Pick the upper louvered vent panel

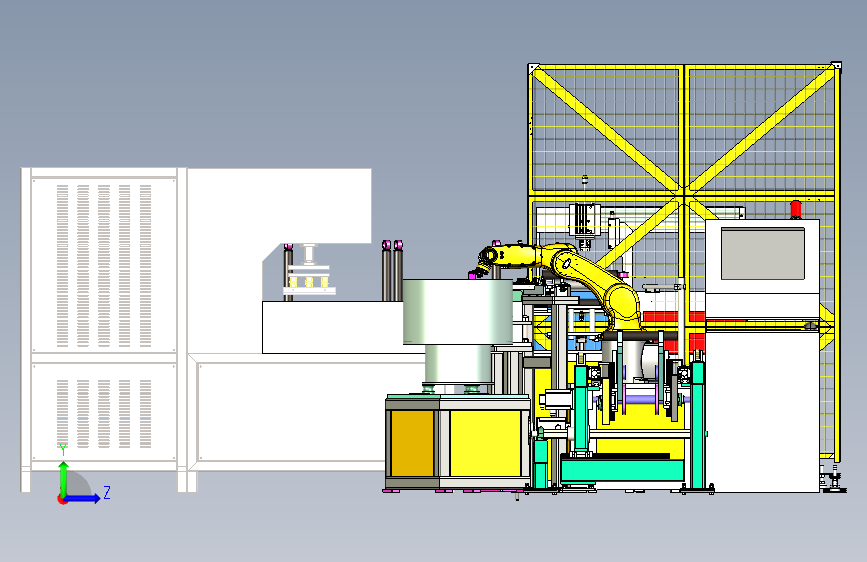pos(104,265)
